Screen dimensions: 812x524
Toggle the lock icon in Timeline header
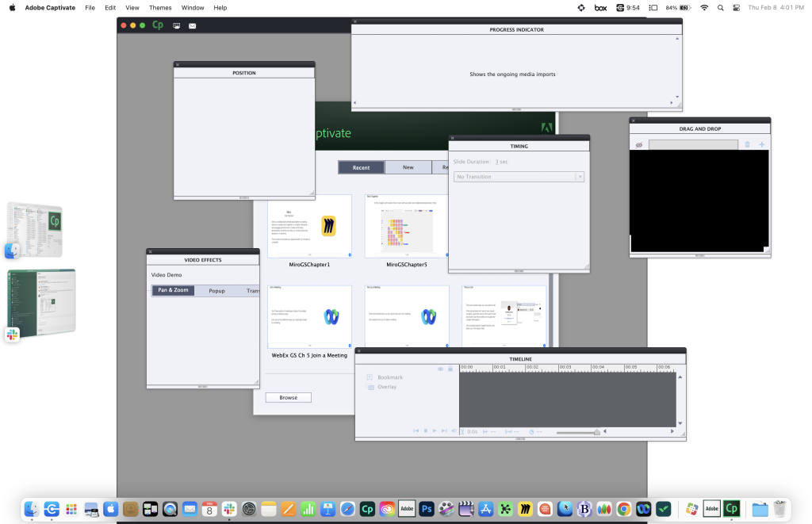point(450,369)
